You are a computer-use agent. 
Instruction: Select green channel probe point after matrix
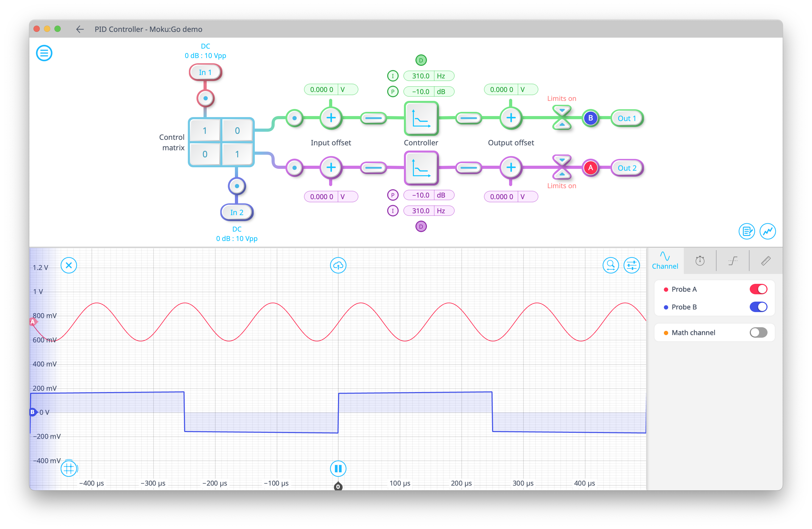click(295, 118)
